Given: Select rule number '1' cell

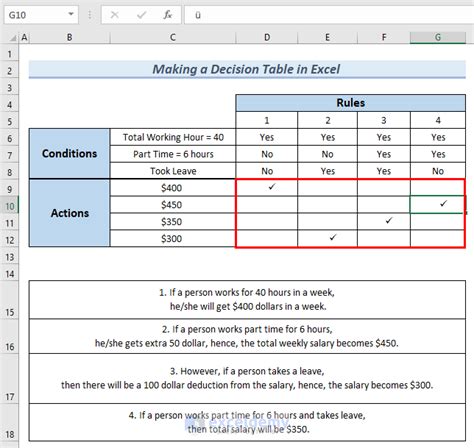Looking at the screenshot, I should tap(267, 120).
